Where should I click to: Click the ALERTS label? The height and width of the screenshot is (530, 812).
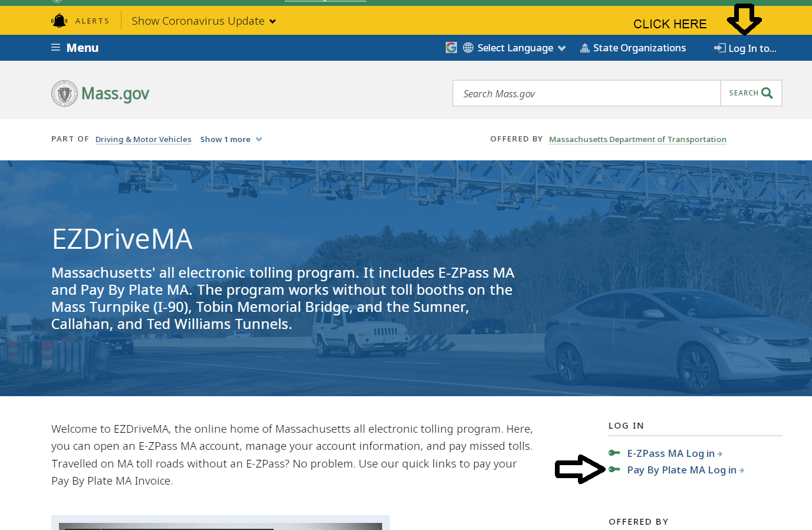tap(92, 21)
